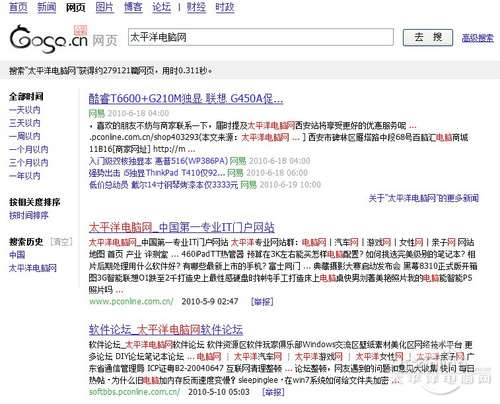Select the 网页 tab
This screenshot has width=500, height=404.
(76, 7)
